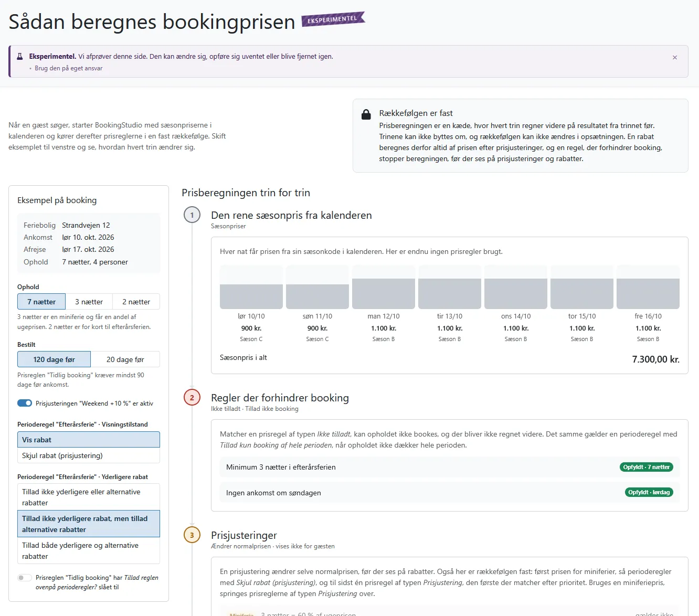Click the Sæsonpris i alt label
The width and height of the screenshot is (699, 616).
(x=243, y=357)
